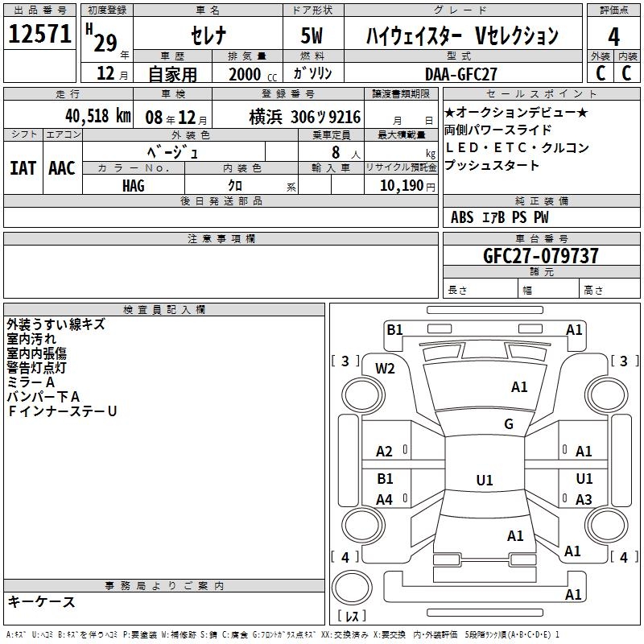This screenshot has width=644, height=644.
Task: Select the grade ハイウェイスター Vセレクション
Action: point(462,35)
